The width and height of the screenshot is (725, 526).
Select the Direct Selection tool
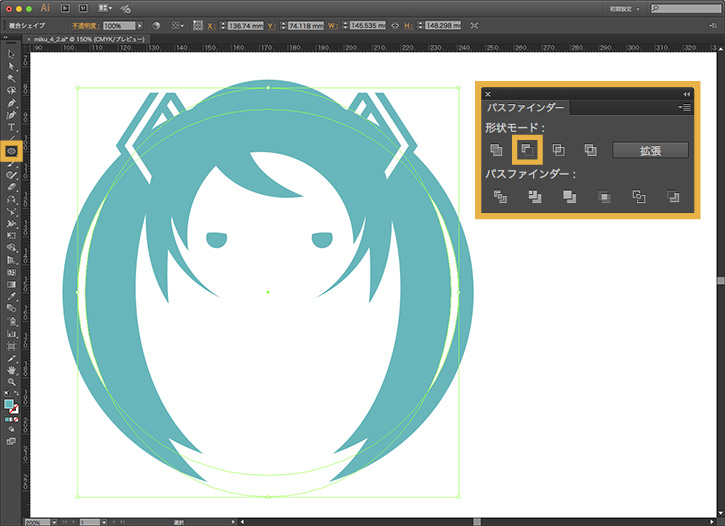12,66
